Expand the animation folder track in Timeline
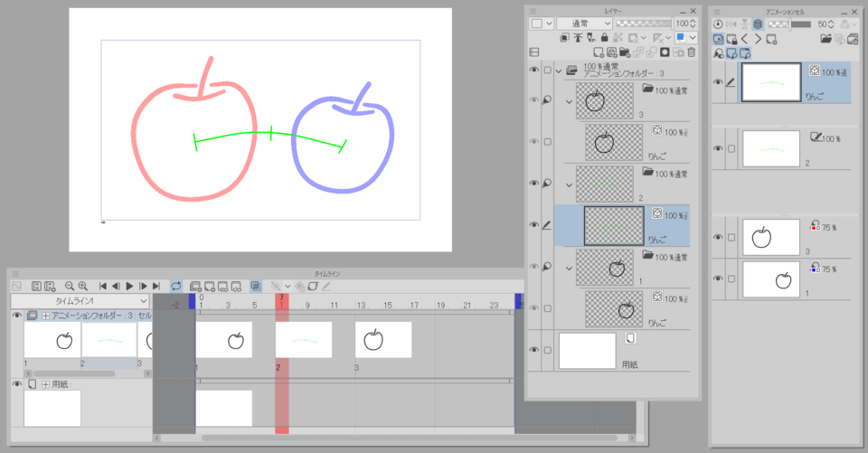The width and height of the screenshot is (868, 453). click(46, 316)
